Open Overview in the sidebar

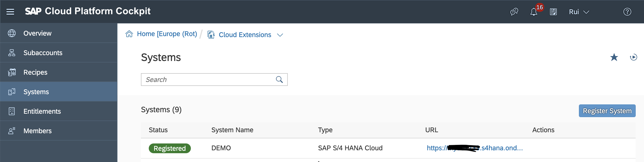[37, 33]
